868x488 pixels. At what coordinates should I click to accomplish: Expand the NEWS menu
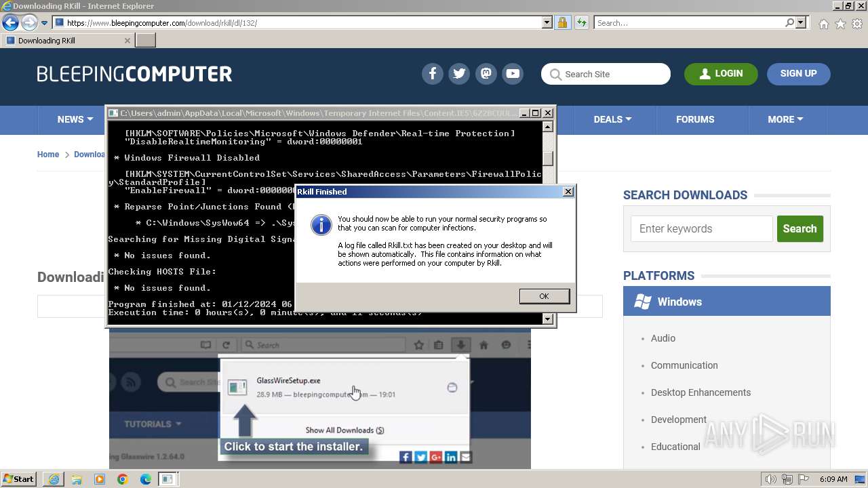(x=75, y=119)
